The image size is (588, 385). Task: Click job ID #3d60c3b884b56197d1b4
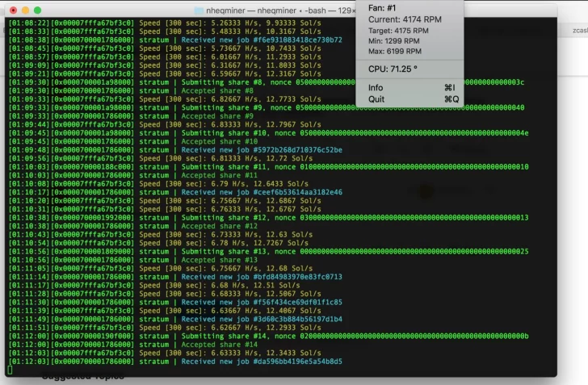point(298,319)
